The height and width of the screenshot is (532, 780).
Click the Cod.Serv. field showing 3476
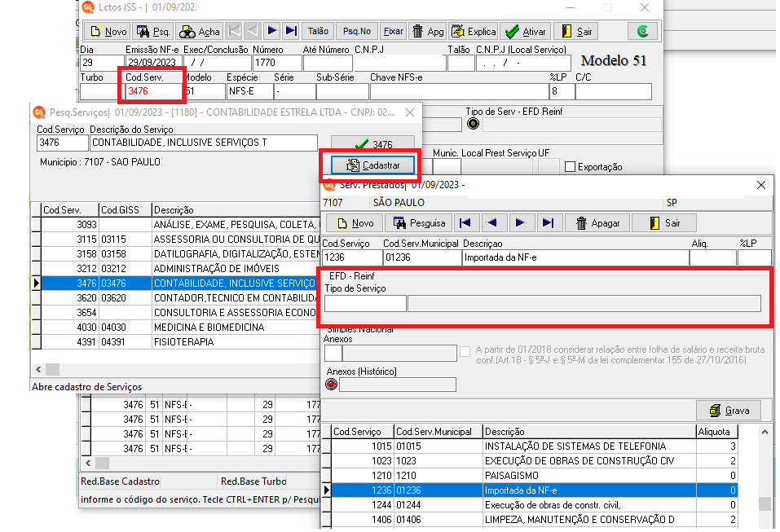click(153, 91)
